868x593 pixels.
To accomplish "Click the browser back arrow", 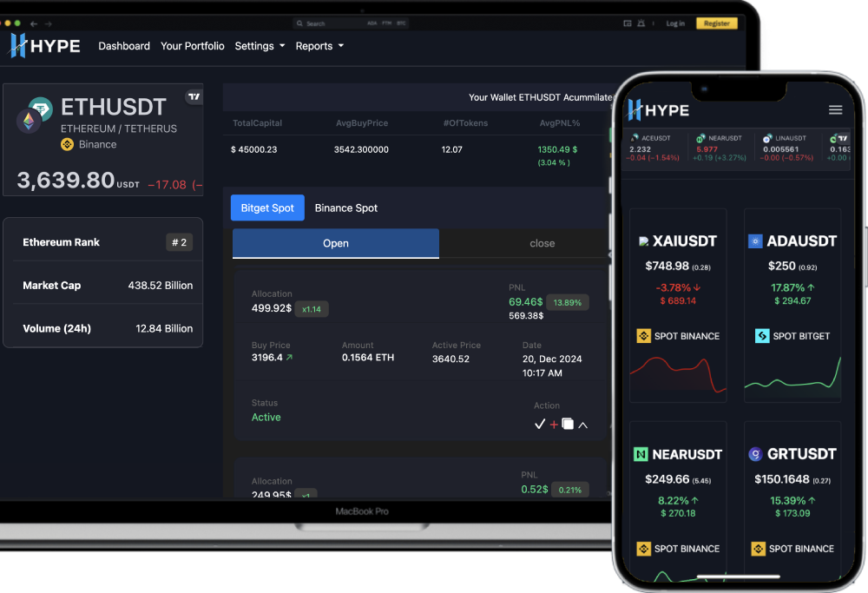I will tap(33, 23).
